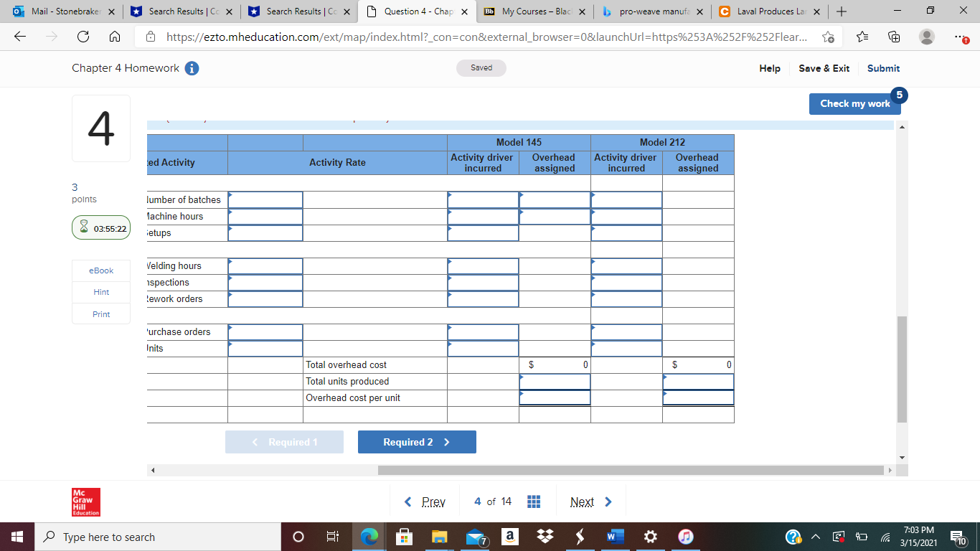Close the Question 4 - Chapter tab
Image resolution: width=980 pixels, height=551 pixels.
click(x=464, y=11)
